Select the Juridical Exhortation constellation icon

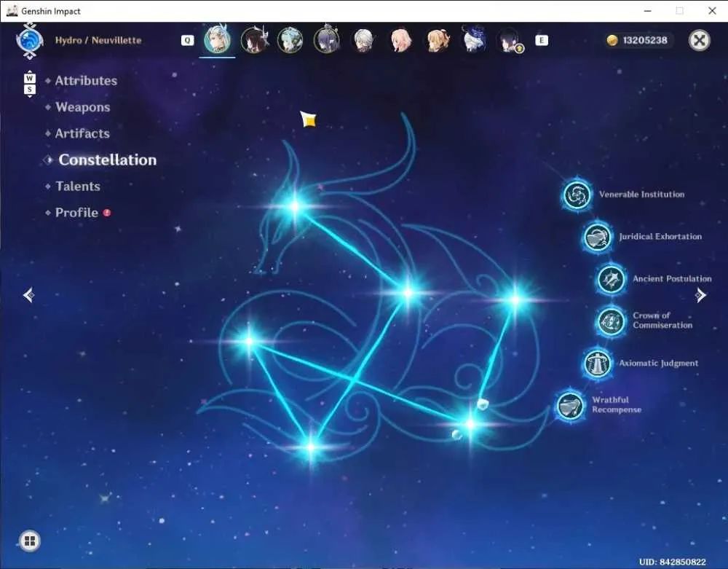pos(598,238)
